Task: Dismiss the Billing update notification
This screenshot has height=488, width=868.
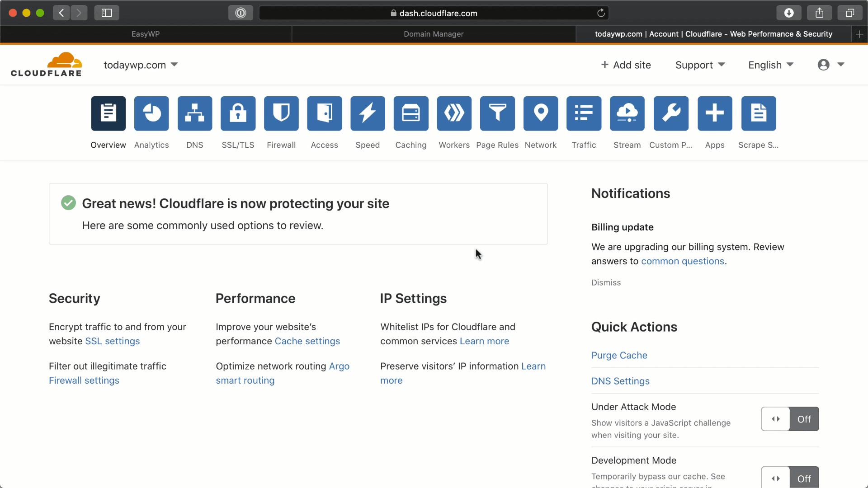Action: click(x=606, y=282)
